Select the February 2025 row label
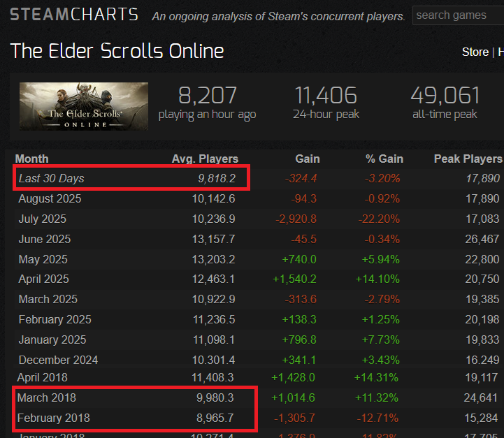This screenshot has height=438, width=504. 55,319
